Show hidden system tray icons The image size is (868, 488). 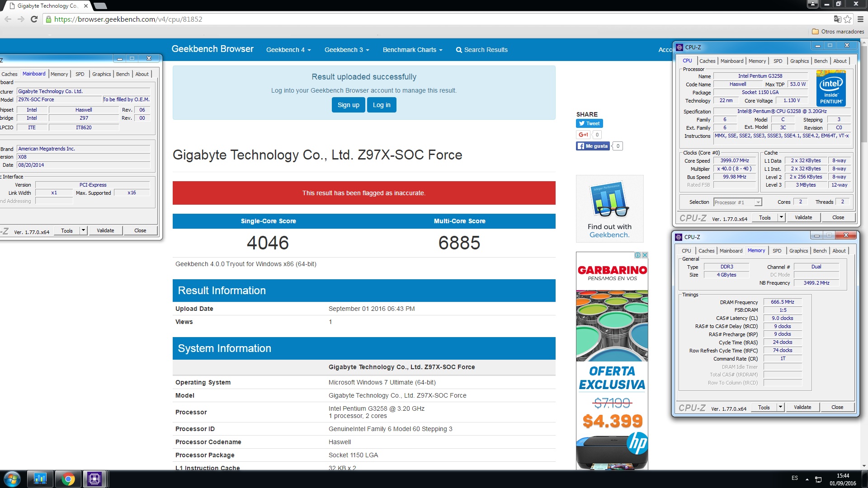click(807, 479)
